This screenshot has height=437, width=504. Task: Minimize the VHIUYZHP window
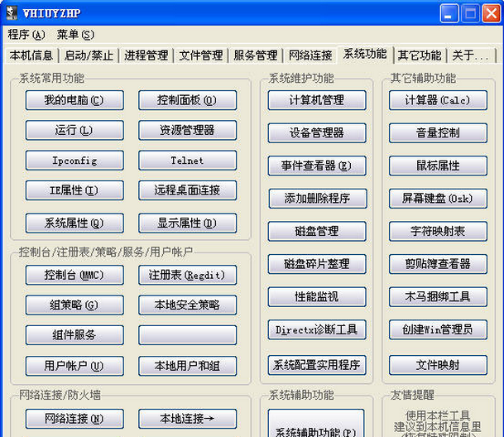click(449, 14)
